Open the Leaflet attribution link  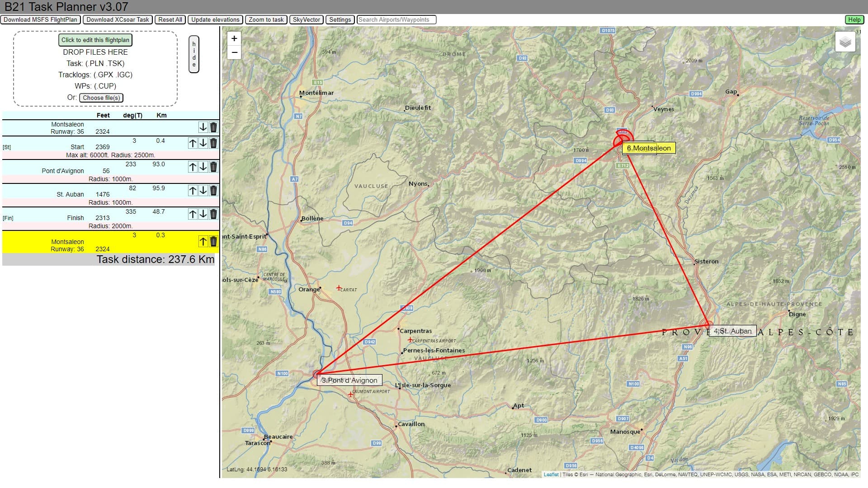551,474
